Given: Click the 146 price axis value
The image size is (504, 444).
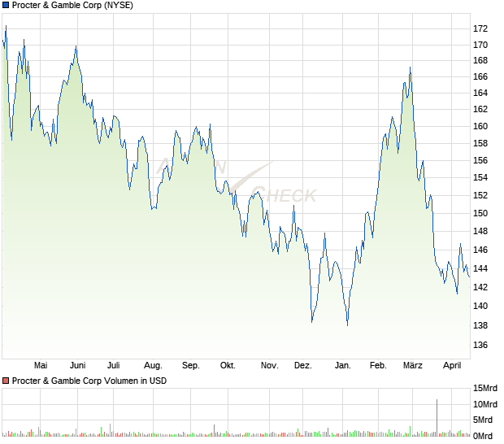Looking at the screenshot, I should point(480,250).
